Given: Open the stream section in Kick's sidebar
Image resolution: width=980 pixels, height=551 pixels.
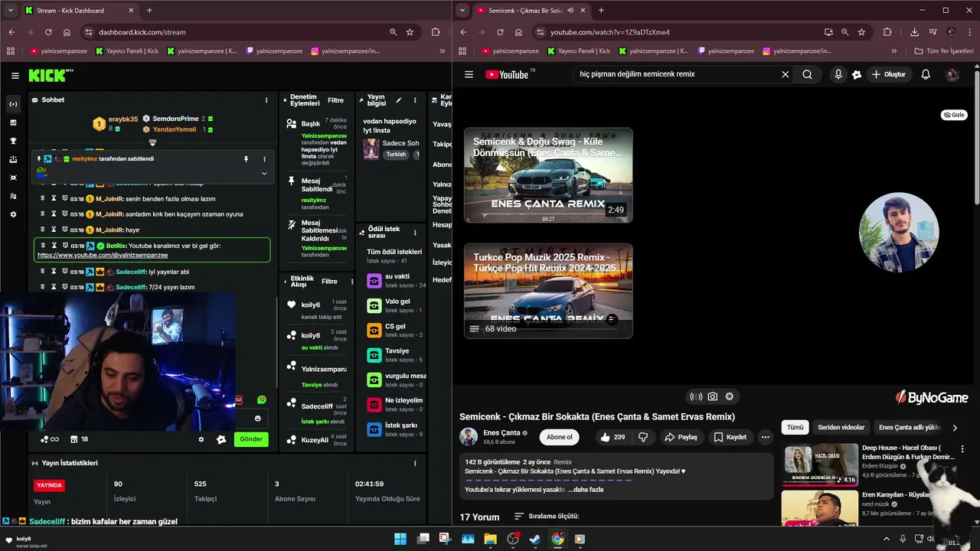Looking at the screenshot, I should [13, 104].
